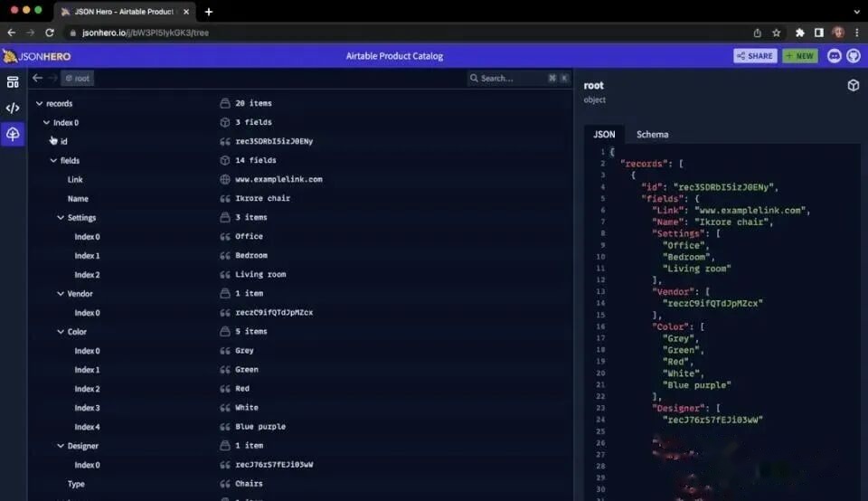
Task: Switch to the code editor view icon
Action: [x=12, y=108]
